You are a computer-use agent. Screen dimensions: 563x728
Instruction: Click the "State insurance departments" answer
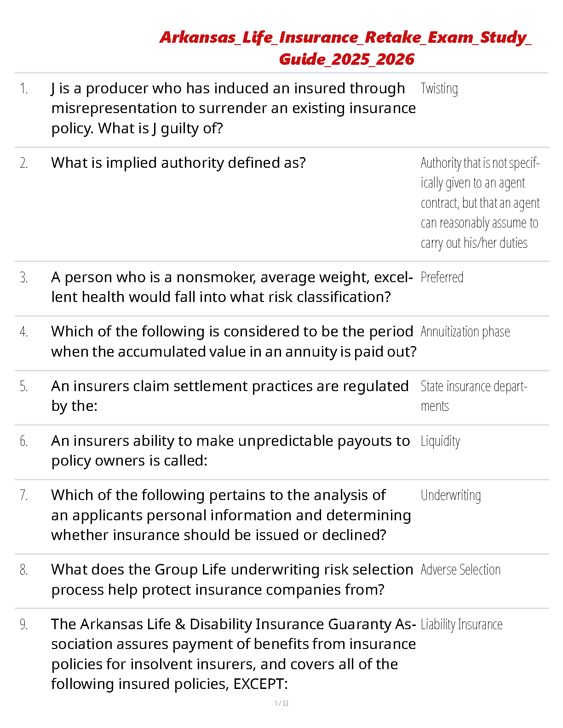pos(473,396)
